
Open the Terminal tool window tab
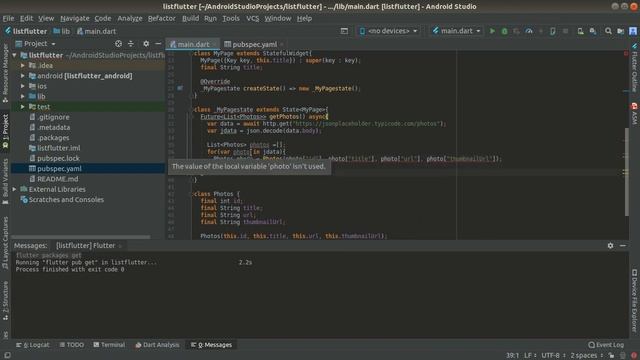[109, 345]
